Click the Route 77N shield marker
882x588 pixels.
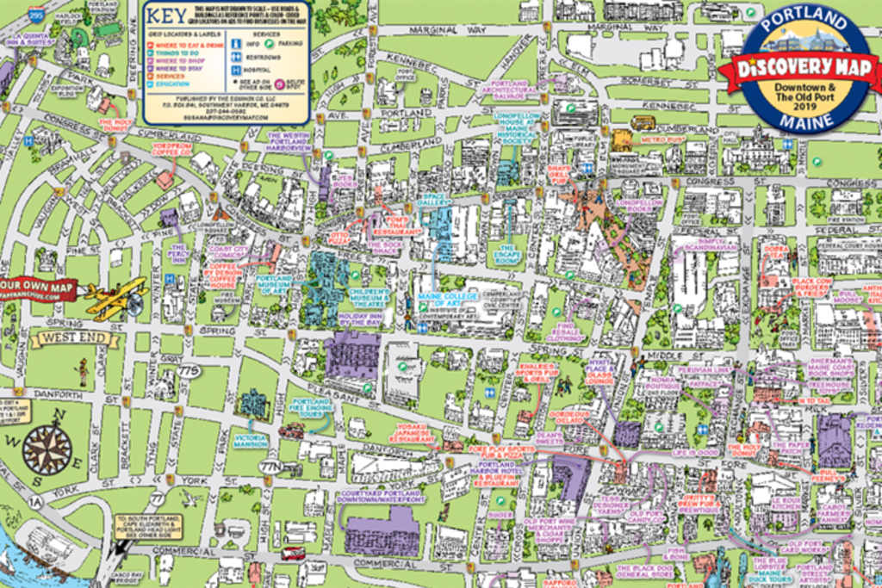tap(271, 466)
